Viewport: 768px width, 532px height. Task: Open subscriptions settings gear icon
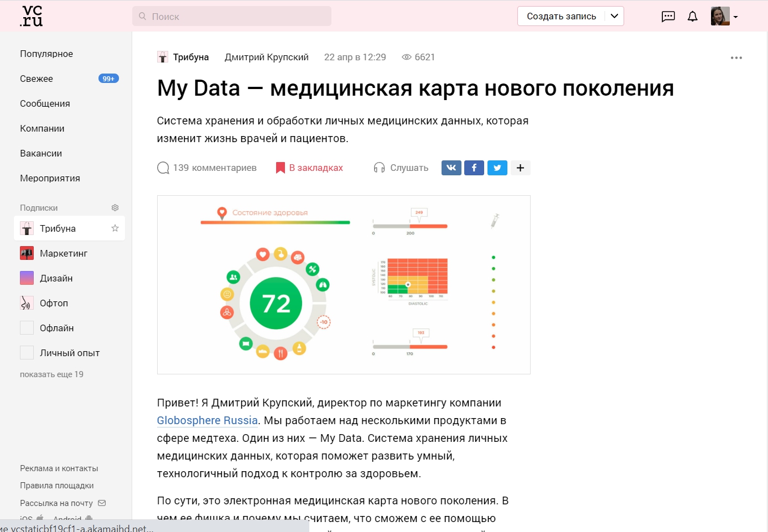point(115,208)
